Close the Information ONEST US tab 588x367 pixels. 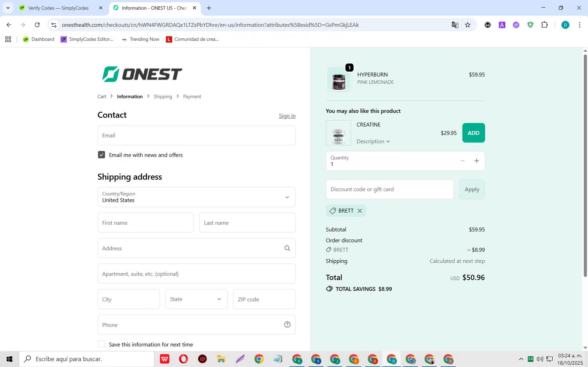pyautogui.click(x=194, y=8)
